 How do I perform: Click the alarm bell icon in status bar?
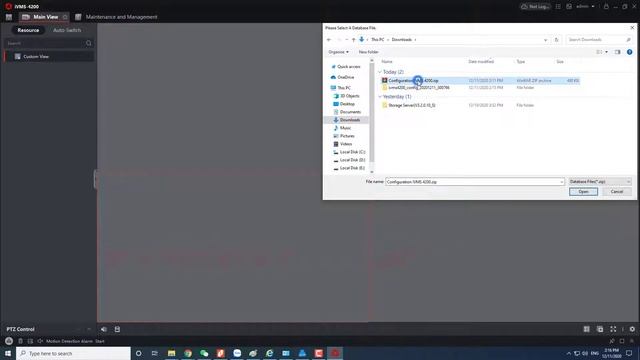coord(9,341)
